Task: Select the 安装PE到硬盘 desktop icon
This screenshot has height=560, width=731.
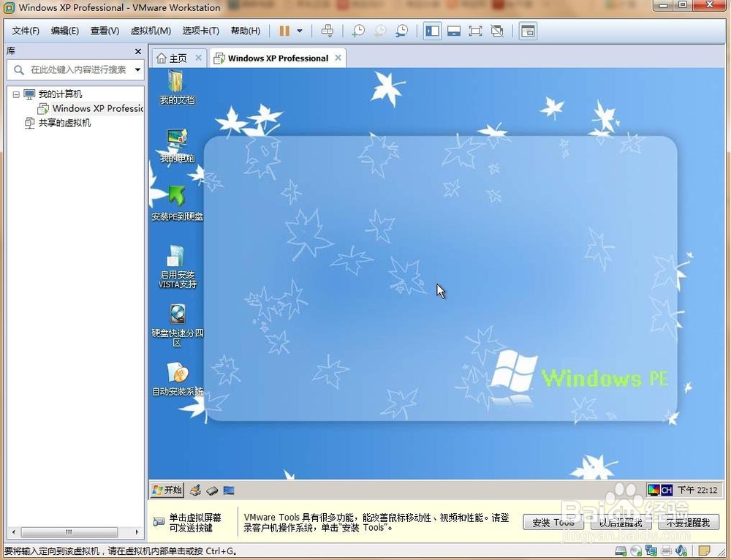Action: point(177,203)
